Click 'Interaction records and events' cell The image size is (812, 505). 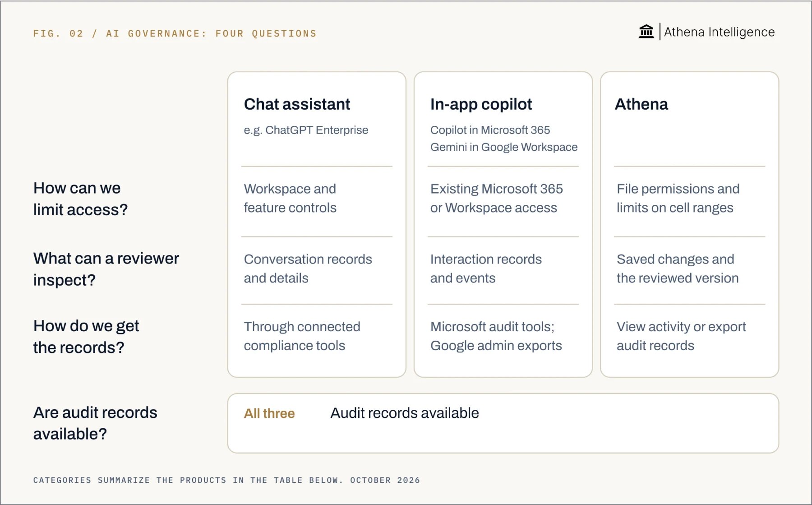(x=486, y=269)
